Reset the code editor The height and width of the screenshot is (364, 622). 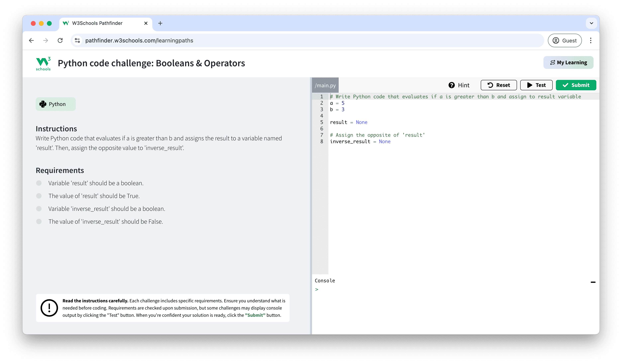tap(499, 85)
